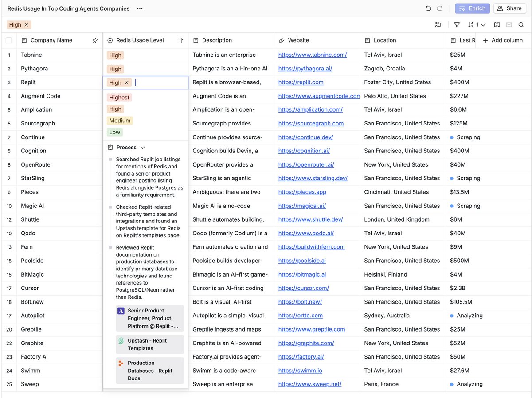Choose the Medium option
532x398 pixels.
[120, 121]
